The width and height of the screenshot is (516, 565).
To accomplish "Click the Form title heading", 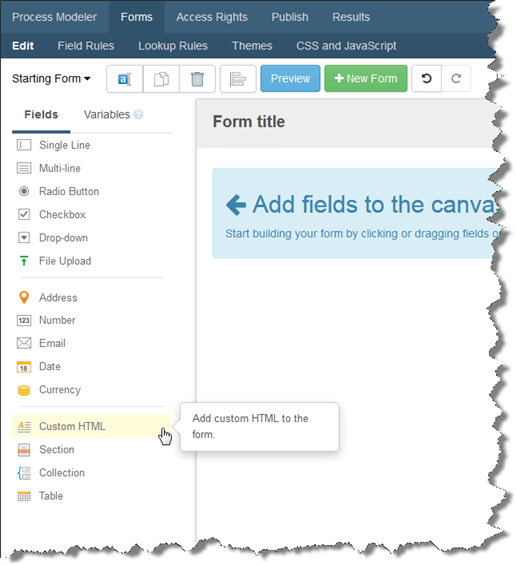I will [249, 121].
